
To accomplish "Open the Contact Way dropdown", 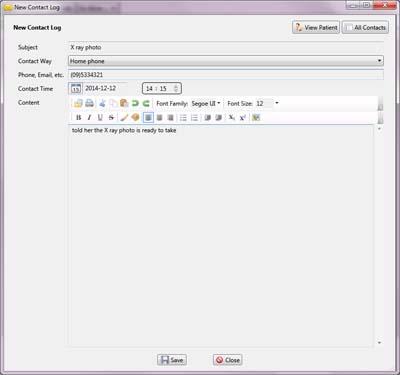I will click(x=226, y=61).
